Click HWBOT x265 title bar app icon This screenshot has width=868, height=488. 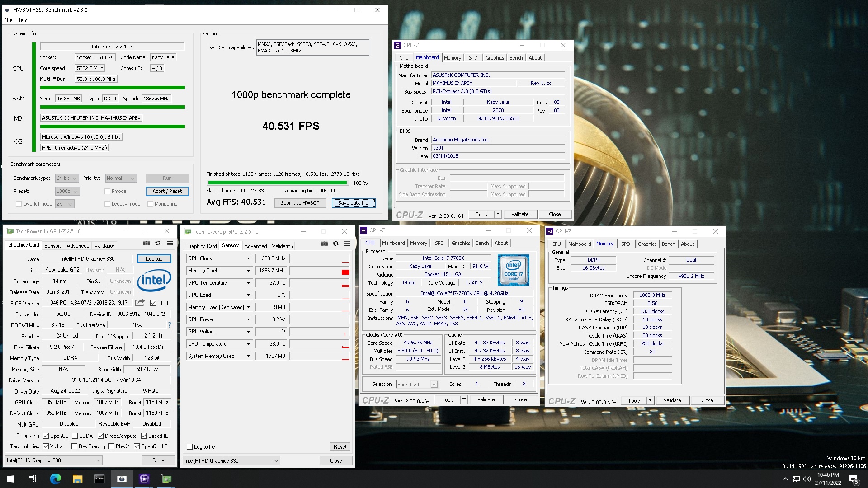7,9
